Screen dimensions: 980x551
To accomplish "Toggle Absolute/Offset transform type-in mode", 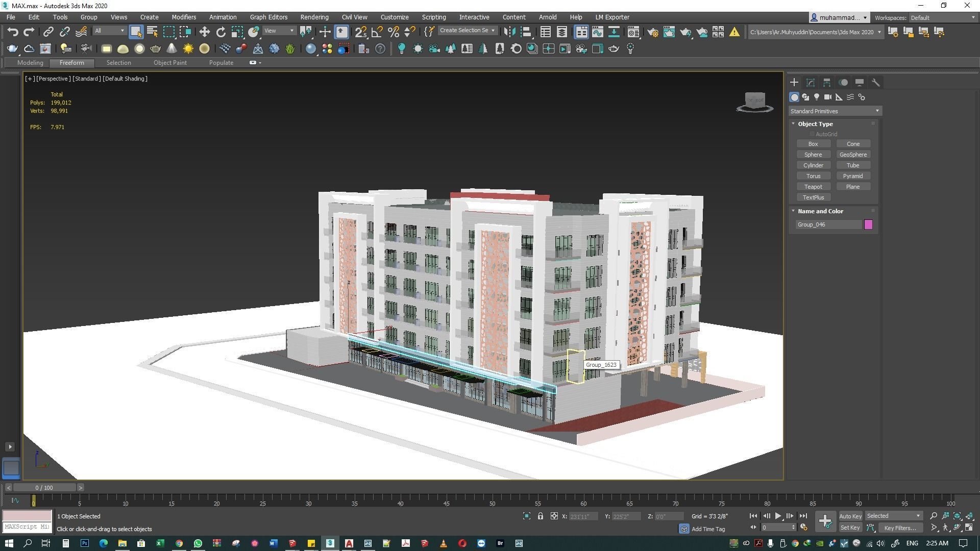I will pyautogui.click(x=554, y=516).
